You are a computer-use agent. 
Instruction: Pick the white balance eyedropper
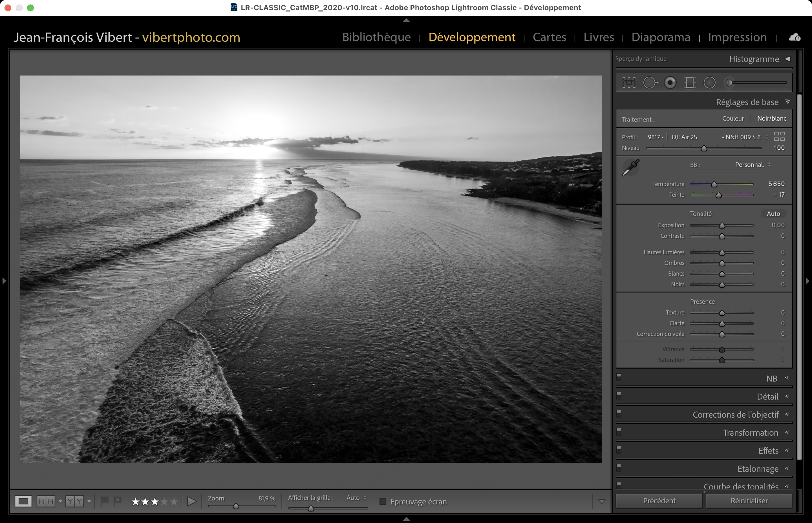[x=631, y=167]
